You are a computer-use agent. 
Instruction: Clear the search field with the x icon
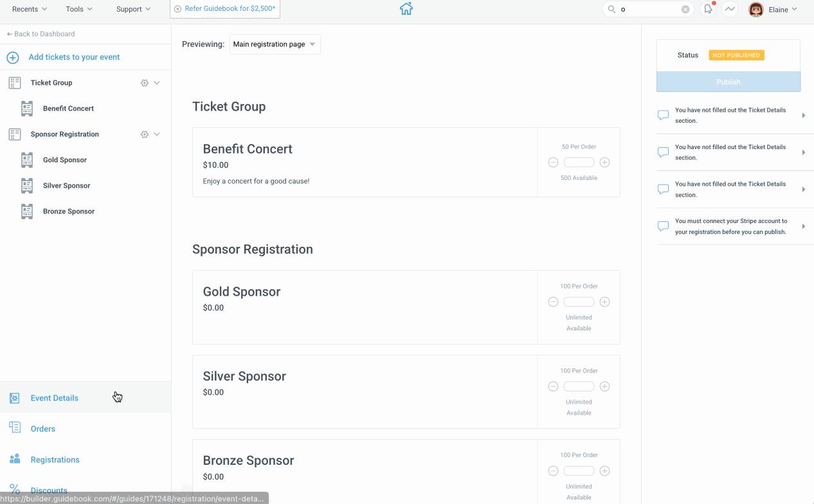(x=685, y=10)
